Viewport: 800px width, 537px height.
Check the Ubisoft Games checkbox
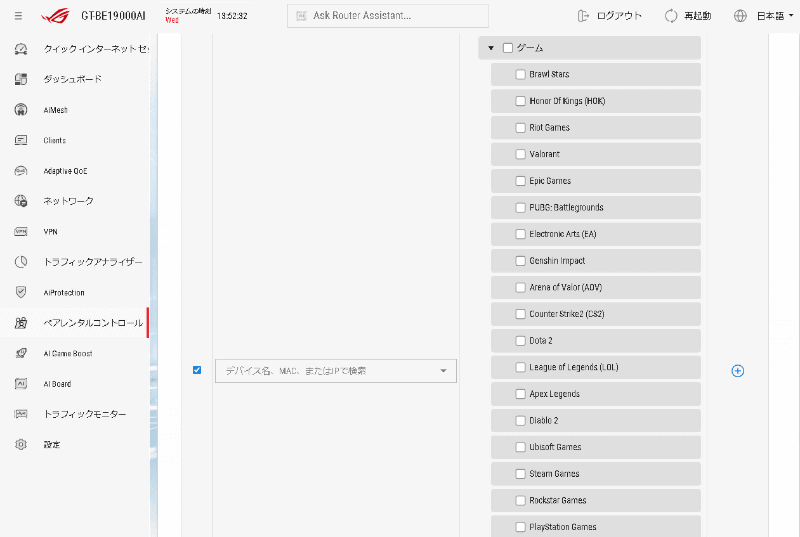(520, 447)
